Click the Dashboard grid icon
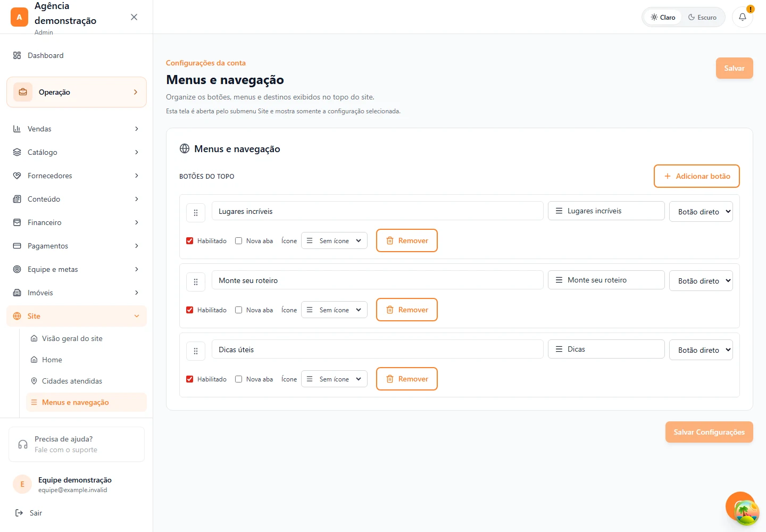This screenshot has width=766, height=532. (x=17, y=55)
